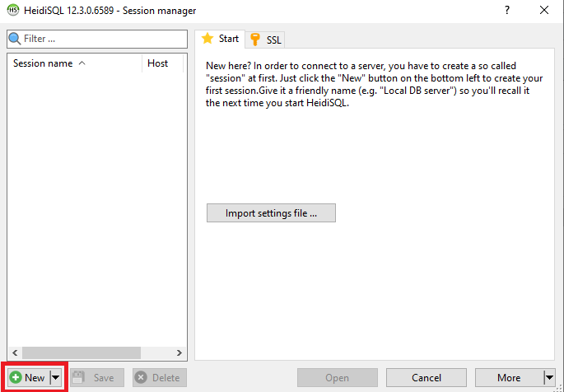
Task: Click the Delete session button
Action: click(160, 378)
